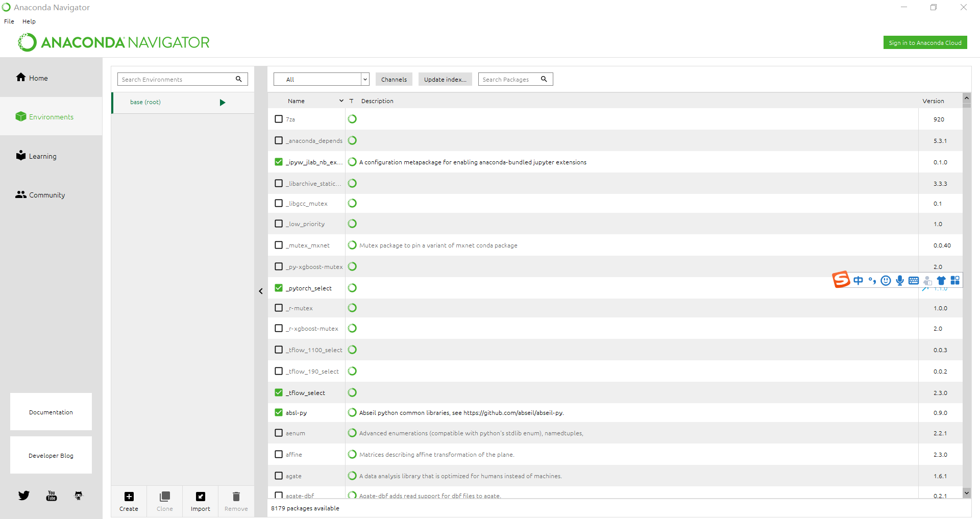Viewport: 980px width, 519px height.
Task: Click the T type column header
Action: [351, 101]
